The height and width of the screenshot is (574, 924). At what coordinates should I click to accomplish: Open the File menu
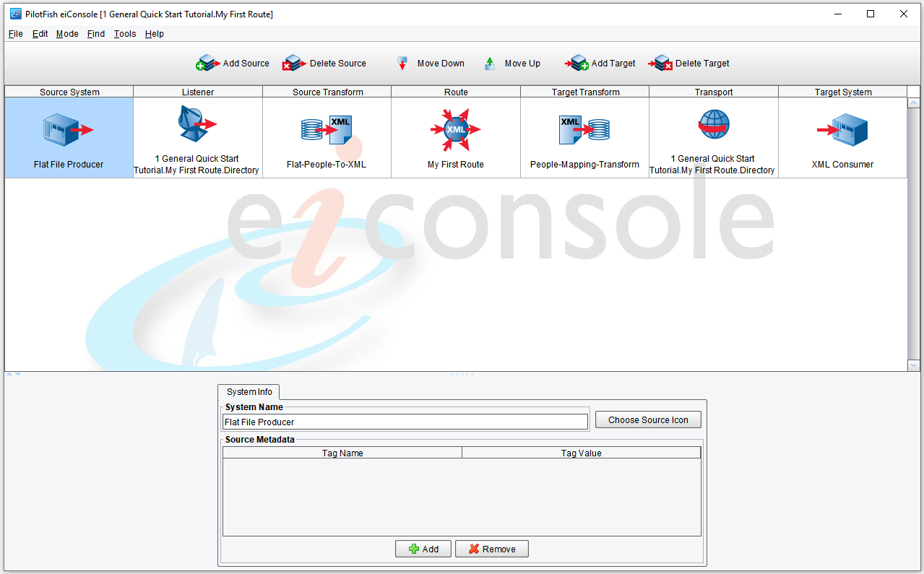click(16, 34)
